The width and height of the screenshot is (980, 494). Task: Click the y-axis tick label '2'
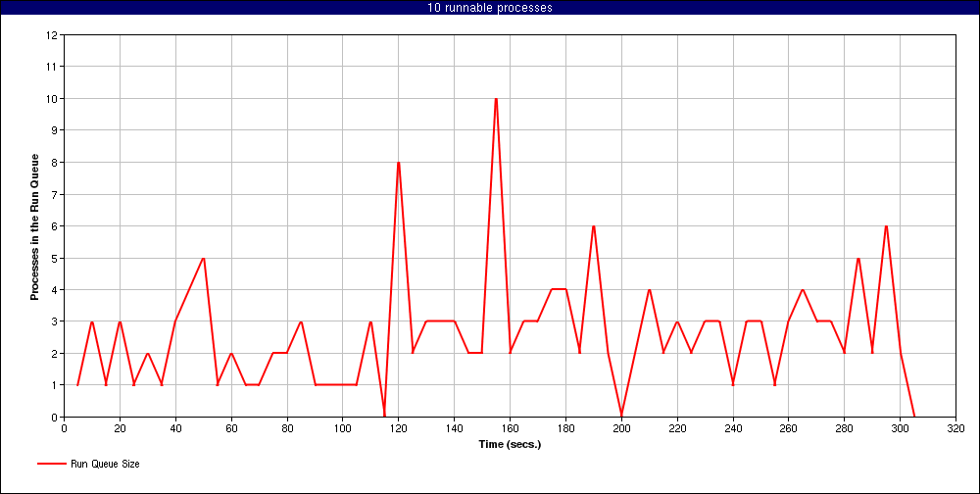click(x=54, y=353)
